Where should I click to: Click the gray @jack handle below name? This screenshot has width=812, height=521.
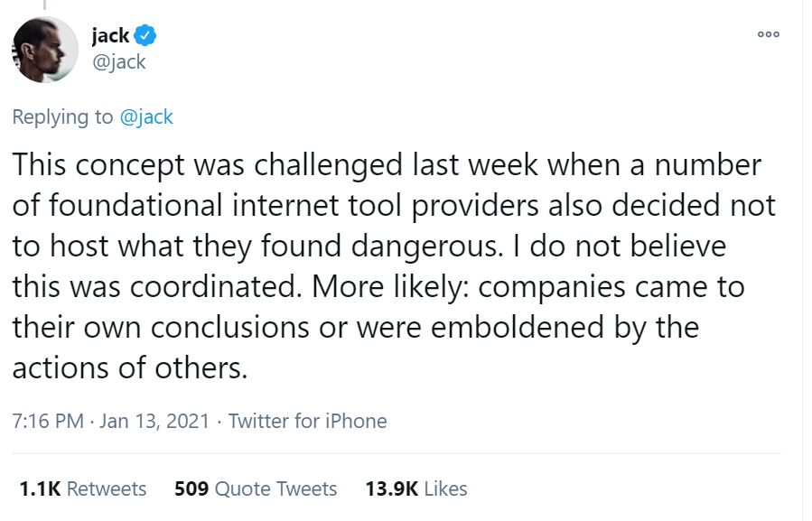(118, 61)
